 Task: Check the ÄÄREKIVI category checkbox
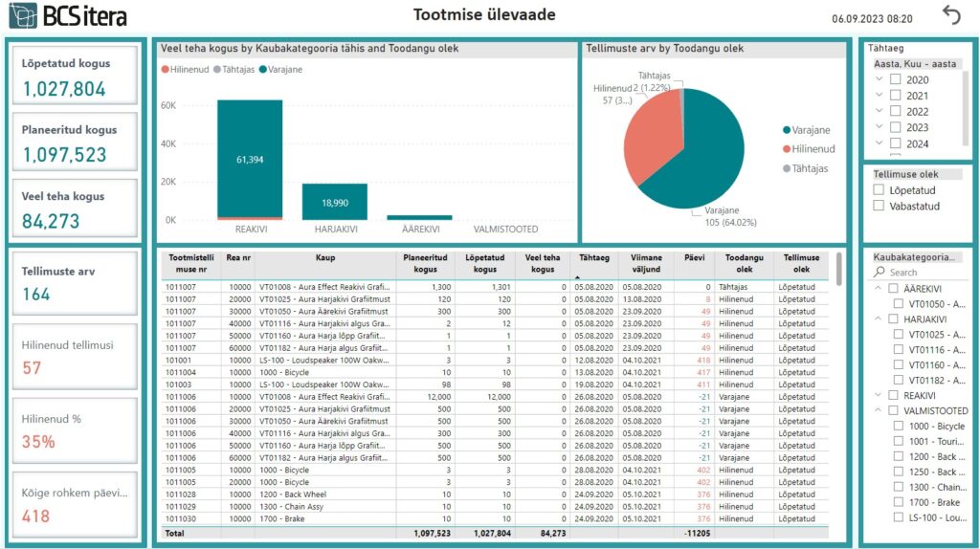(893, 289)
